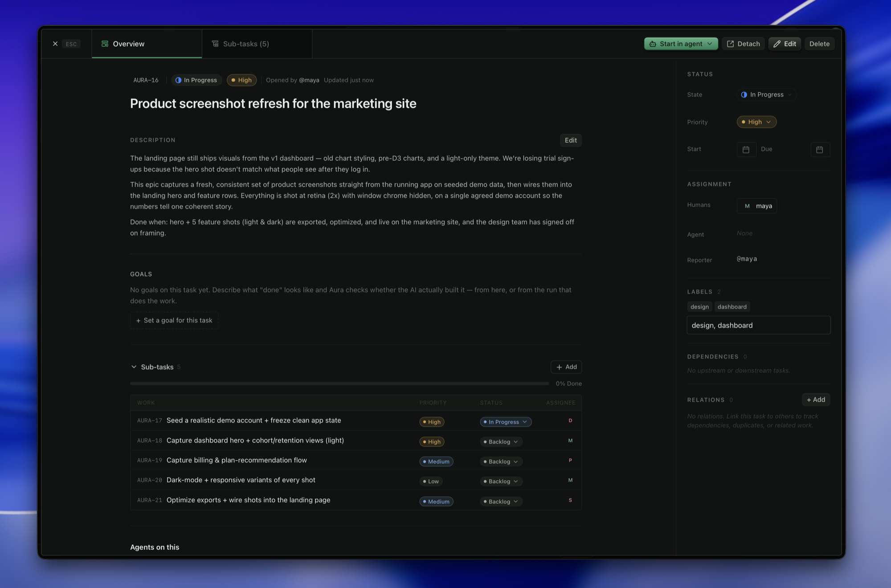Open sub-task AURA-19 Capture billing flow

pos(237,460)
